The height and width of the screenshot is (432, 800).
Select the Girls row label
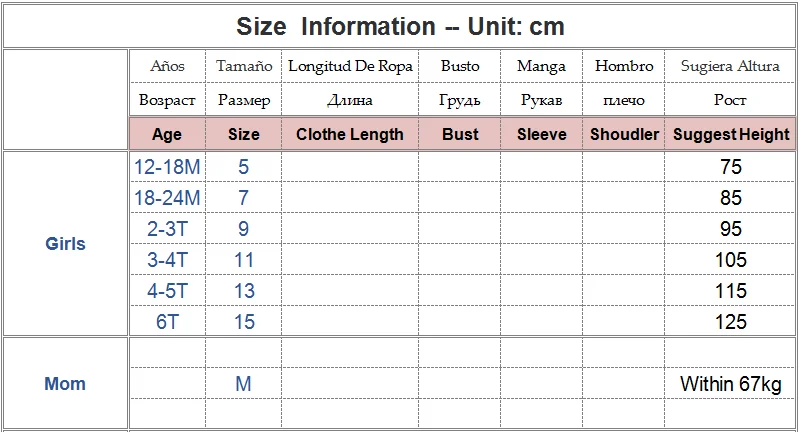(65, 243)
